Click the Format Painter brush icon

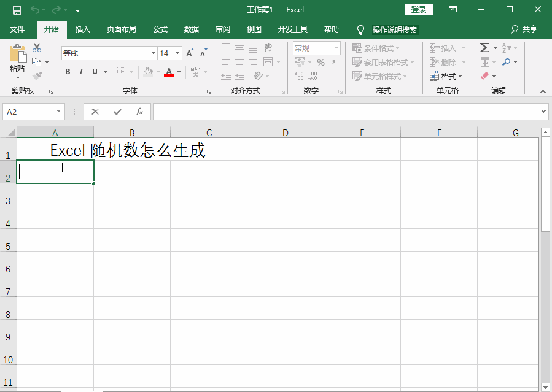pyautogui.click(x=37, y=75)
